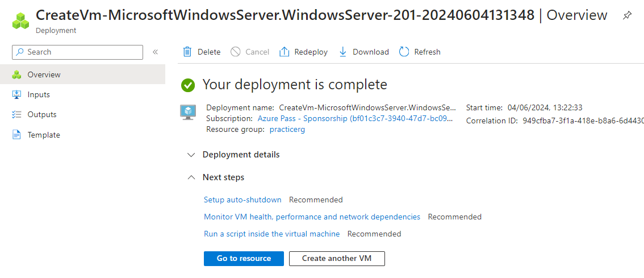Click the Delete trash icon
Viewport: 644px width, 278px height.
pos(187,52)
